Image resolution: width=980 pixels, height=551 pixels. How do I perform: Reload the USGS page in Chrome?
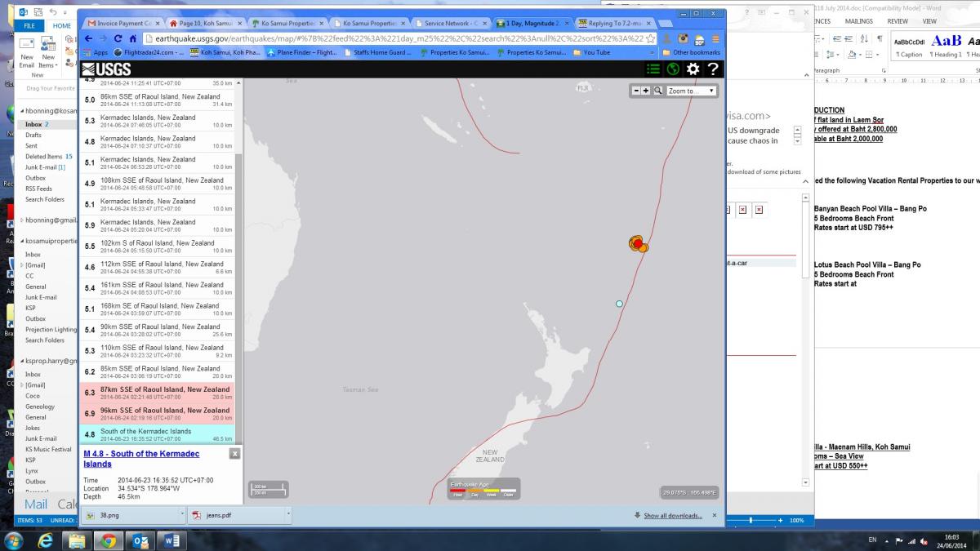click(x=118, y=38)
